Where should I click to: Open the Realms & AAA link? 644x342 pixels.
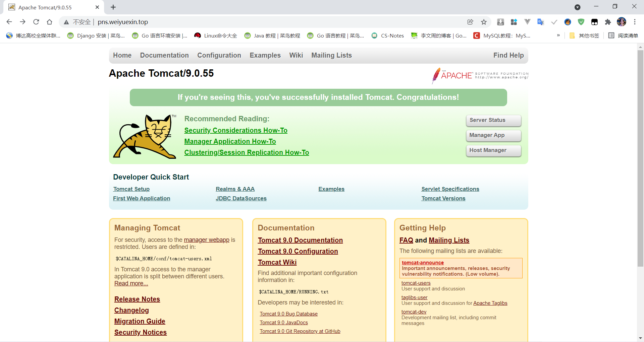(235, 189)
